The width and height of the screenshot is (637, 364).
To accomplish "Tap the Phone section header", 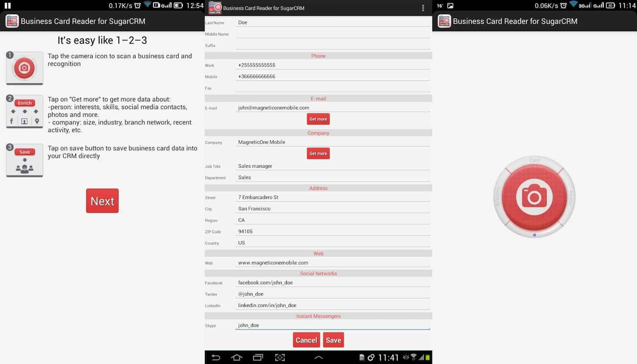I will click(318, 56).
